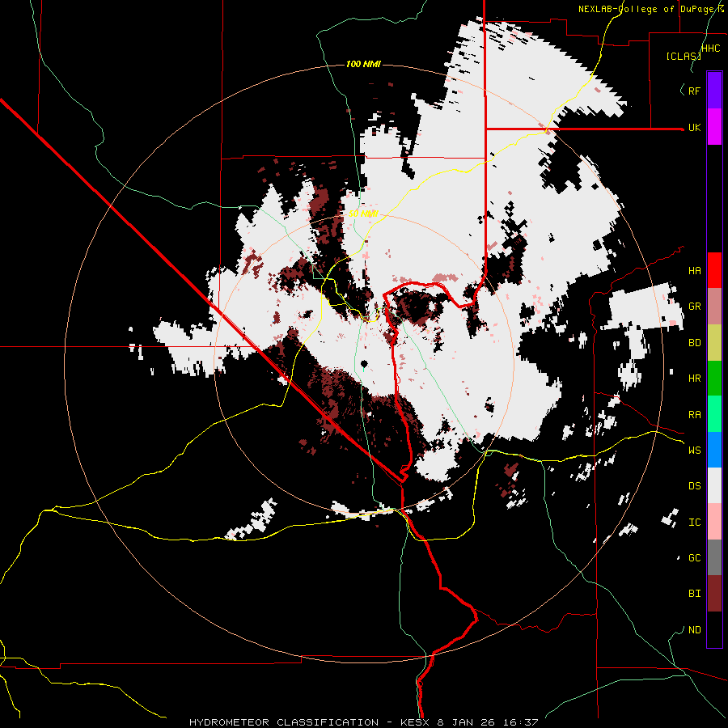Select the blue WS legend swatch
The height and width of the screenshot is (728, 728).
point(714,450)
